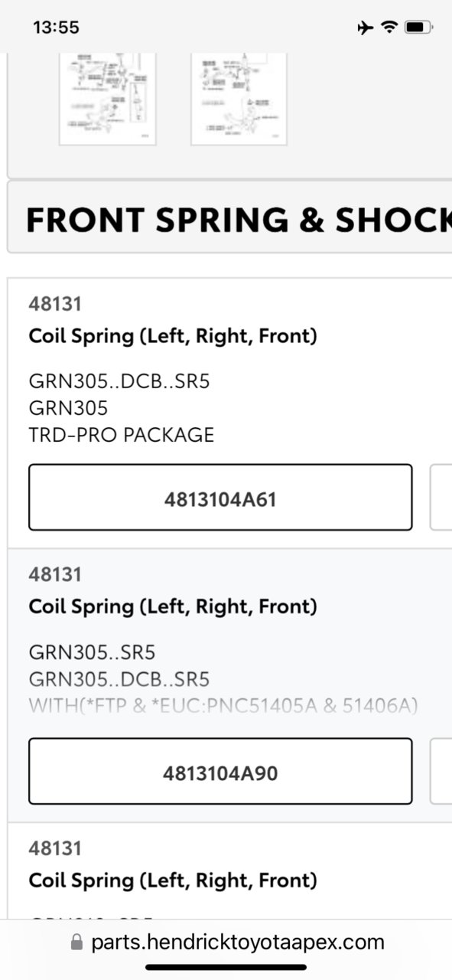452x980 pixels.
Task: Open the parts.hendricktoyotaapex.com address bar
Action: point(226,942)
